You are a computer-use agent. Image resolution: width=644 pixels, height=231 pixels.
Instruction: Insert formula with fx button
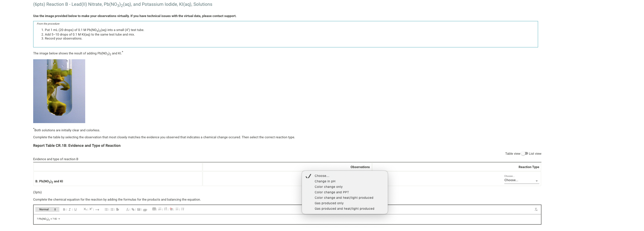pyautogui.click(x=128, y=209)
